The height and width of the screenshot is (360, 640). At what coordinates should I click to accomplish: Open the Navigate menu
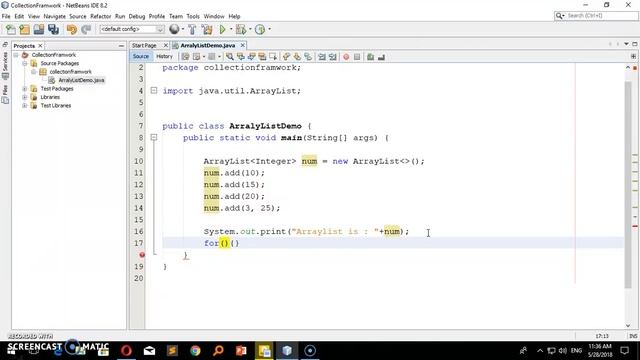click(54, 16)
